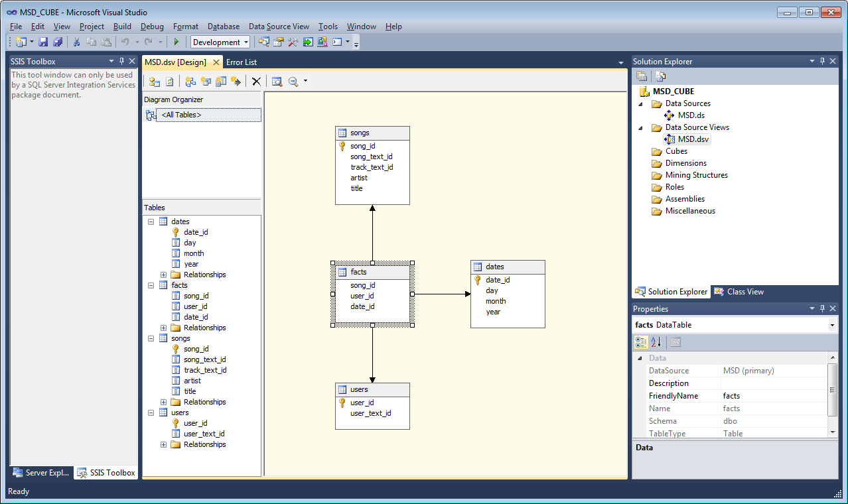This screenshot has width=848, height=504.
Task: Click the New Project toolbar icon
Action: (x=21, y=42)
